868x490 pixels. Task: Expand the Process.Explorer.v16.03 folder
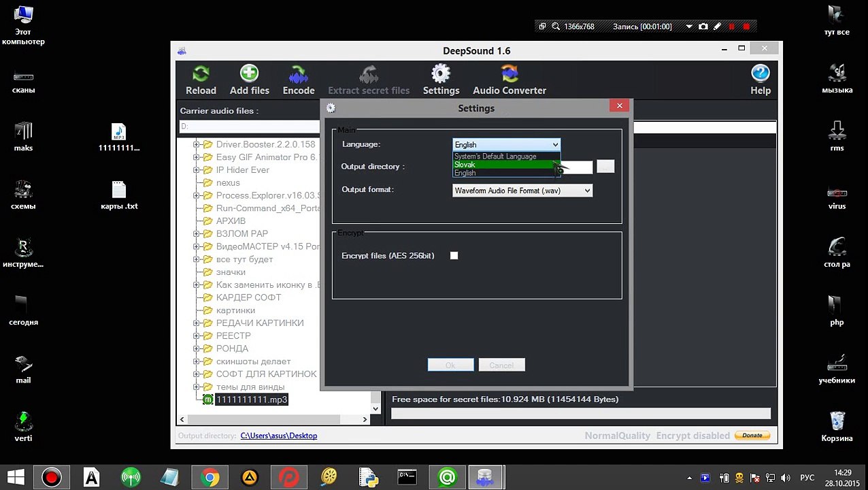[x=196, y=195]
